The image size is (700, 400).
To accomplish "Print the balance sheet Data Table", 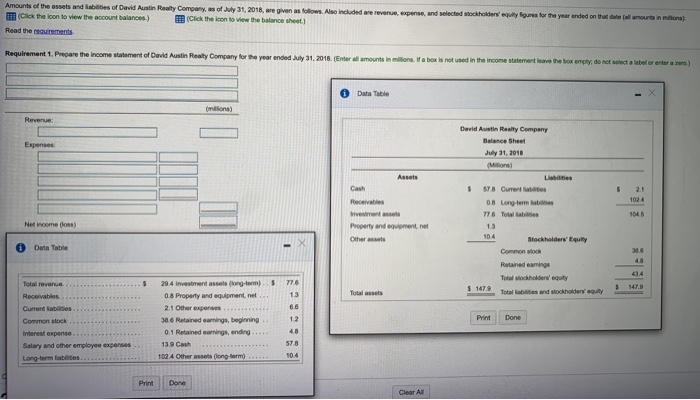I will (x=483, y=318).
